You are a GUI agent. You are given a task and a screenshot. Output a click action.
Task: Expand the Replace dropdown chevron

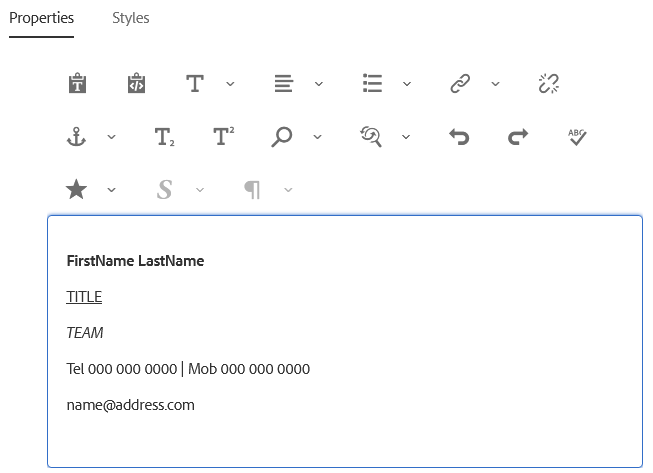point(406,137)
